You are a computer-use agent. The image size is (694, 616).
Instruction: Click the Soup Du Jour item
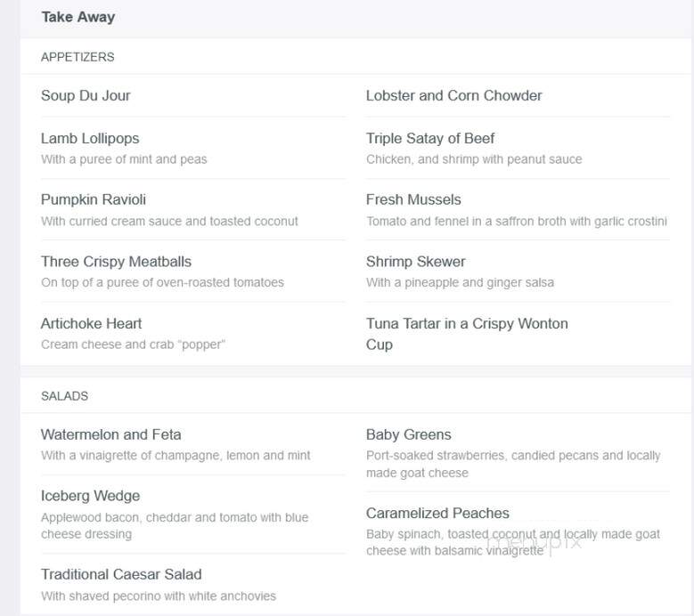[x=86, y=95]
